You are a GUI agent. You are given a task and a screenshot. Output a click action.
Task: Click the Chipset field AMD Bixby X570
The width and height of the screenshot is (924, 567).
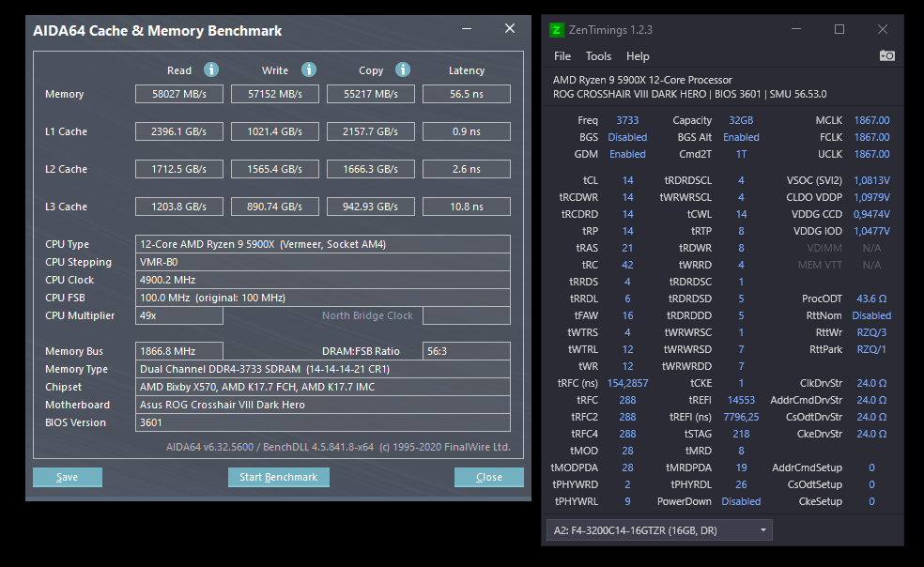323,387
